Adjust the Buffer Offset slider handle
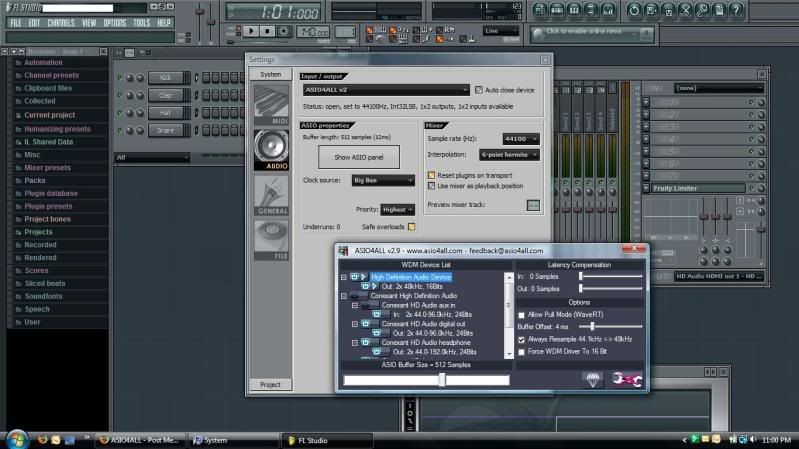Image resolution: width=799 pixels, height=449 pixels. point(592,326)
